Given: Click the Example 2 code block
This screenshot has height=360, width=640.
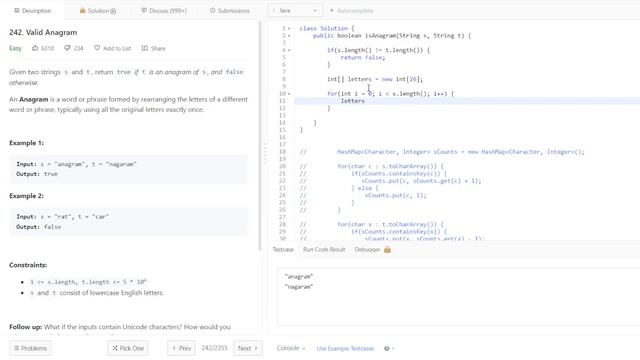Looking at the screenshot, I should [129, 222].
